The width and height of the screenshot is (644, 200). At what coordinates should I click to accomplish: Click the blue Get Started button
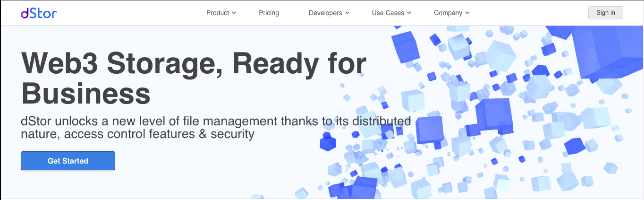(x=68, y=161)
